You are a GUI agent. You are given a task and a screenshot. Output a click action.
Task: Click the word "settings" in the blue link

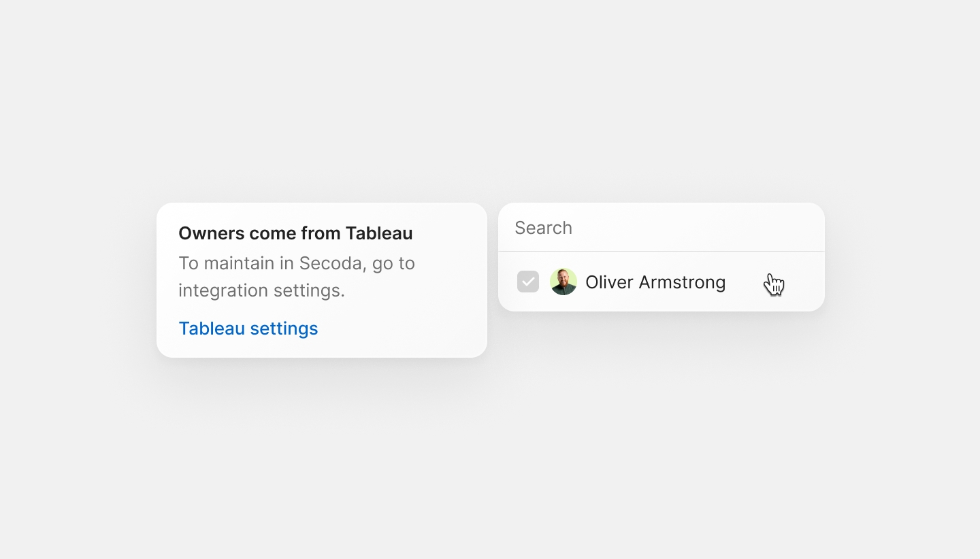click(284, 328)
